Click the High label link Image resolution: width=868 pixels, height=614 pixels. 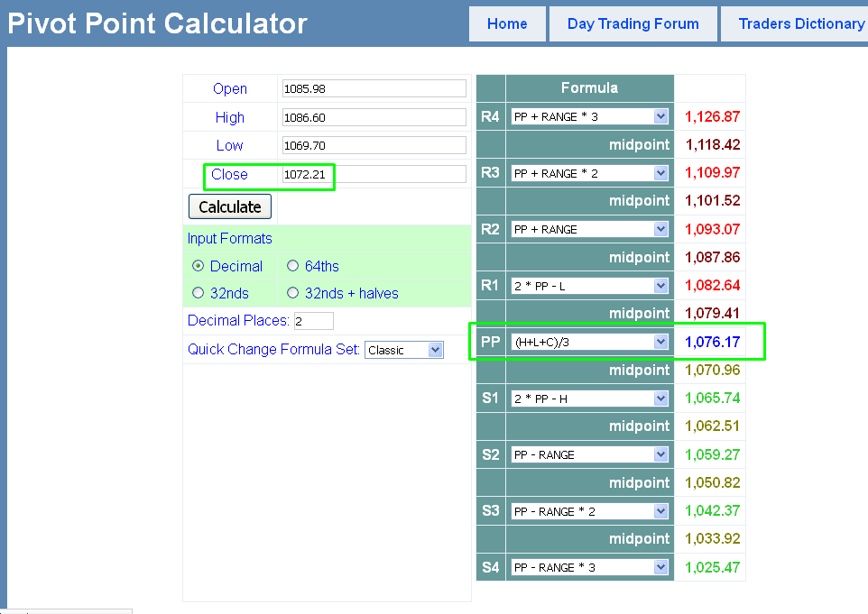point(230,117)
